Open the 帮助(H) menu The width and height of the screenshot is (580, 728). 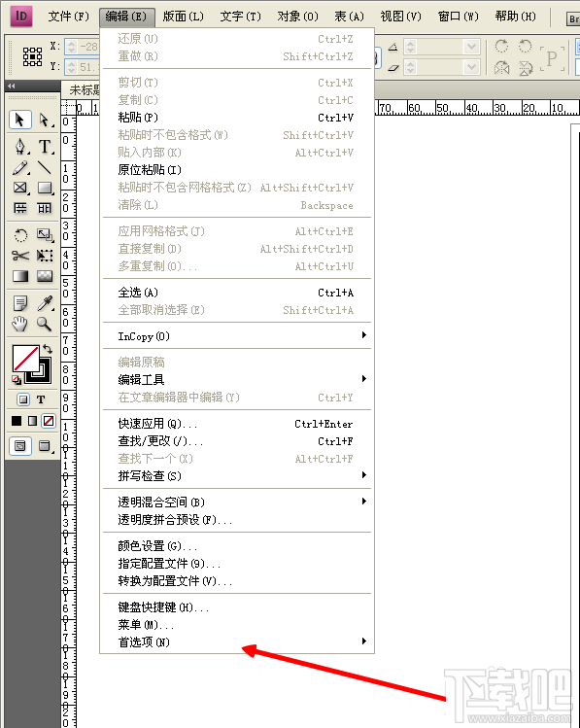coord(516,17)
